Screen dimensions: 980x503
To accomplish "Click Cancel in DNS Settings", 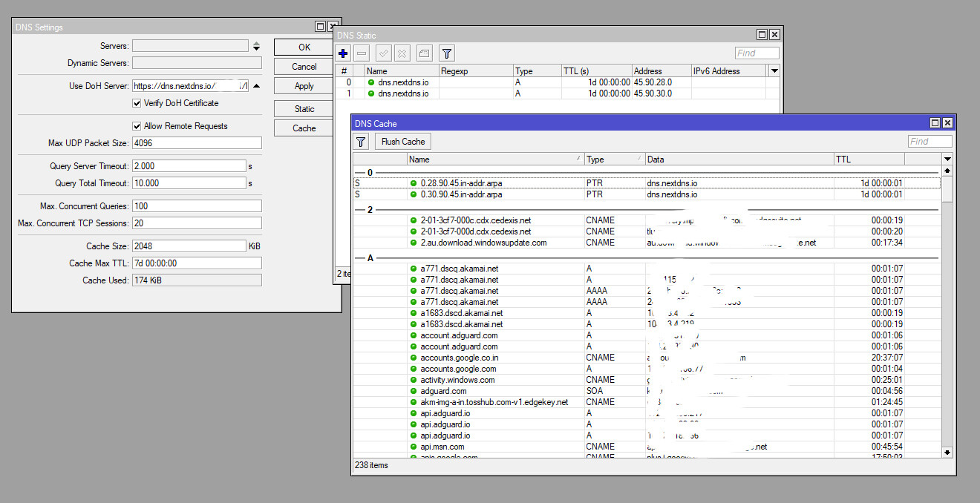I will (304, 67).
